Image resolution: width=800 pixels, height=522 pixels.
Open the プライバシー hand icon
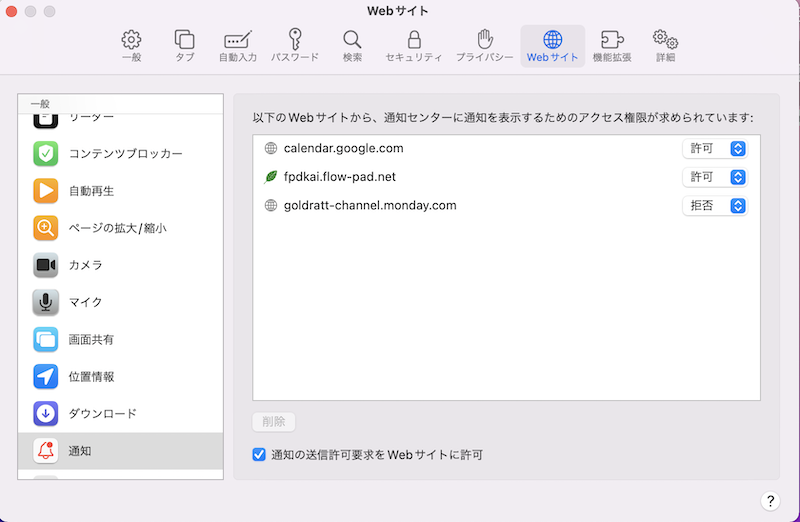tap(485, 39)
